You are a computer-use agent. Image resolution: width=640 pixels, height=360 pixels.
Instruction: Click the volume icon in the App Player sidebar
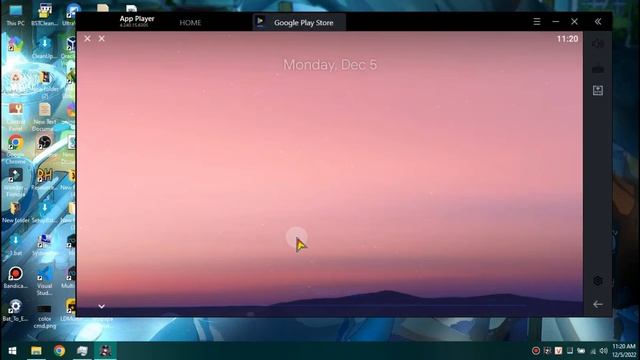point(598,43)
